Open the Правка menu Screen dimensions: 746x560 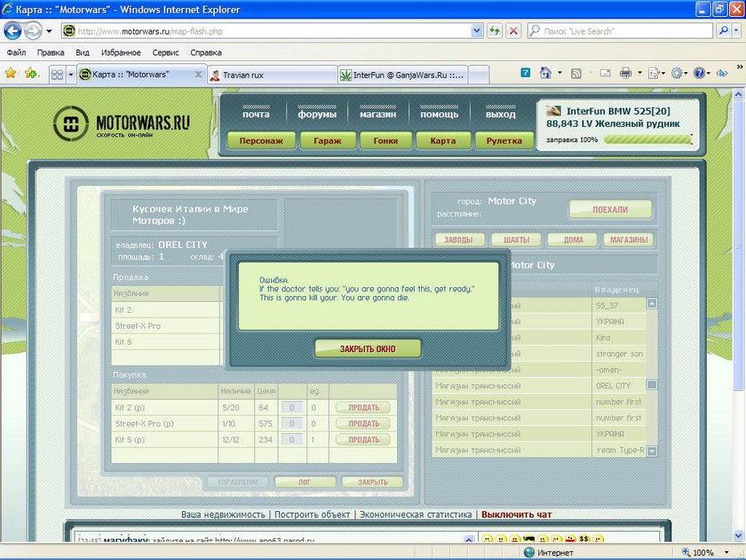click(x=51, y=52)
